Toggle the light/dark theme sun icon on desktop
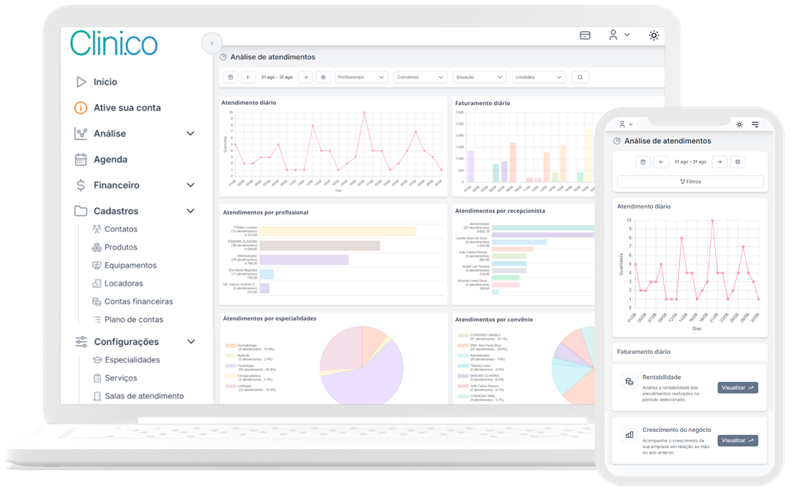The image size is (793, 493). (654, 35)
